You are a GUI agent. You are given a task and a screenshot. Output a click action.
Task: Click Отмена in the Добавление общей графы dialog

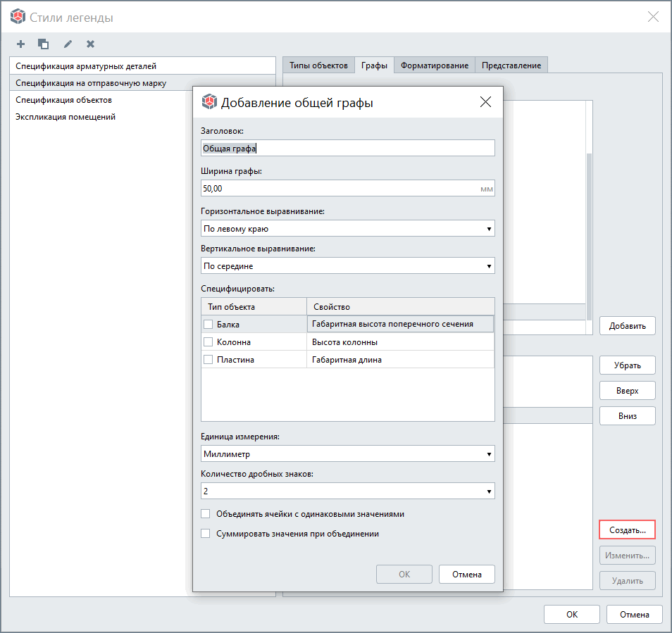click(467, 575)
